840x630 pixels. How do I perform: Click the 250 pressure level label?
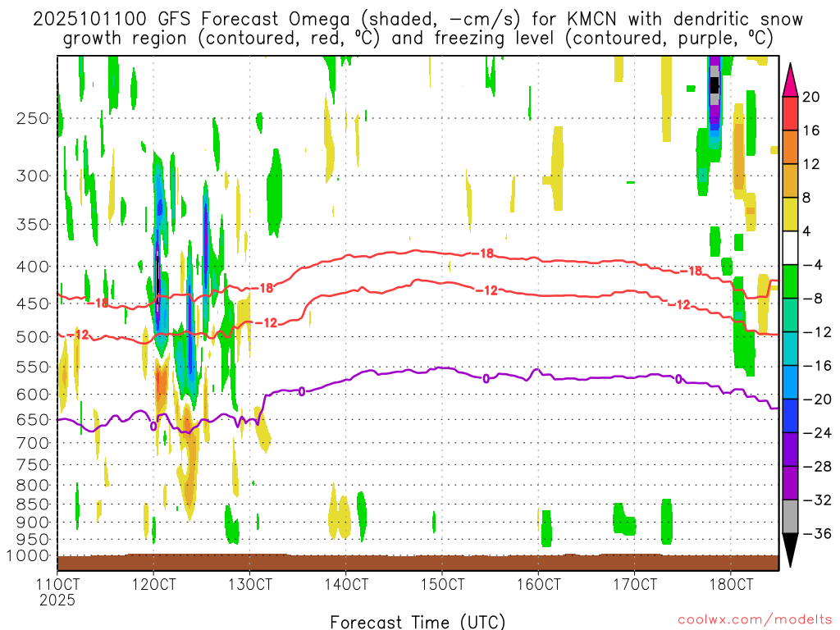(33, 118)
